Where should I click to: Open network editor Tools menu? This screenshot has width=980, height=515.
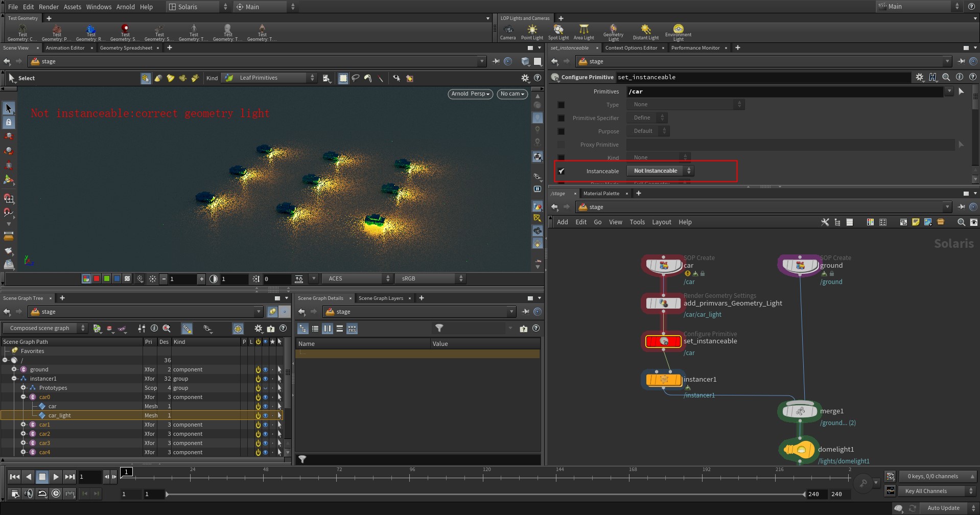click(637, 222)
